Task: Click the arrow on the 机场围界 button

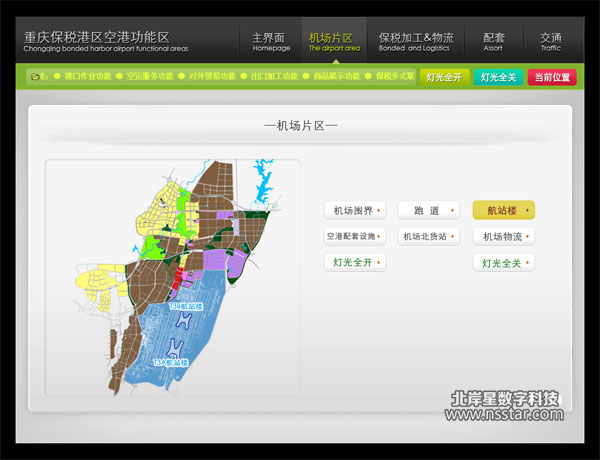Action: point(378,211)
